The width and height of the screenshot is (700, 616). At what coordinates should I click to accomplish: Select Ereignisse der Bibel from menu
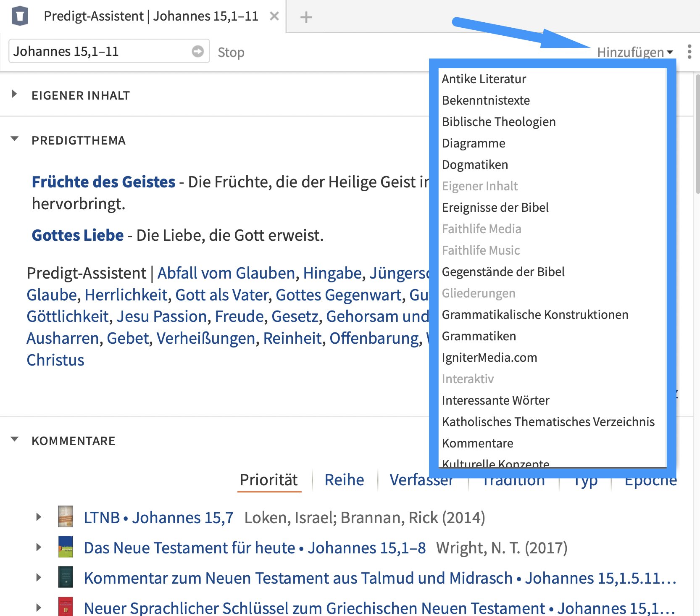tap(495, 208)
